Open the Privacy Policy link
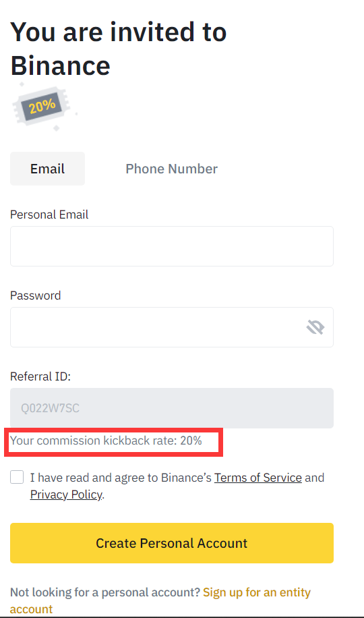This screenshot has height=618, width=364. pyautogui.click(x=66, y=495)
